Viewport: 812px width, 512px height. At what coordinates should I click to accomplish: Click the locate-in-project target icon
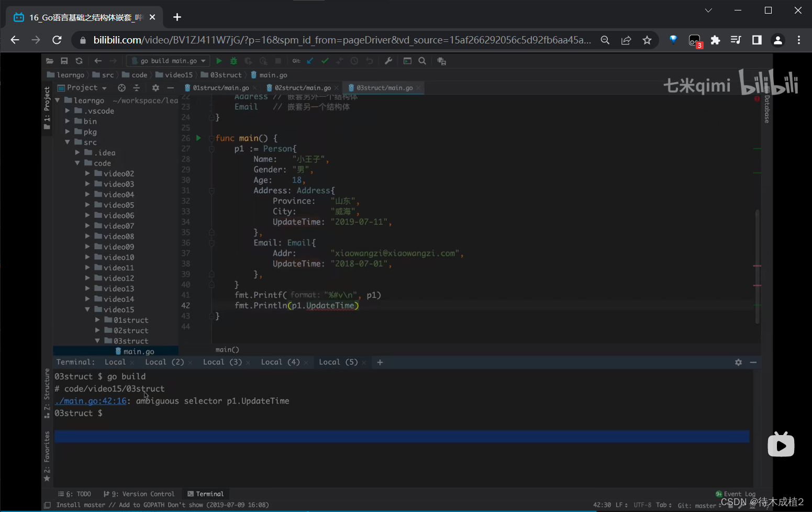coord(122,88)
